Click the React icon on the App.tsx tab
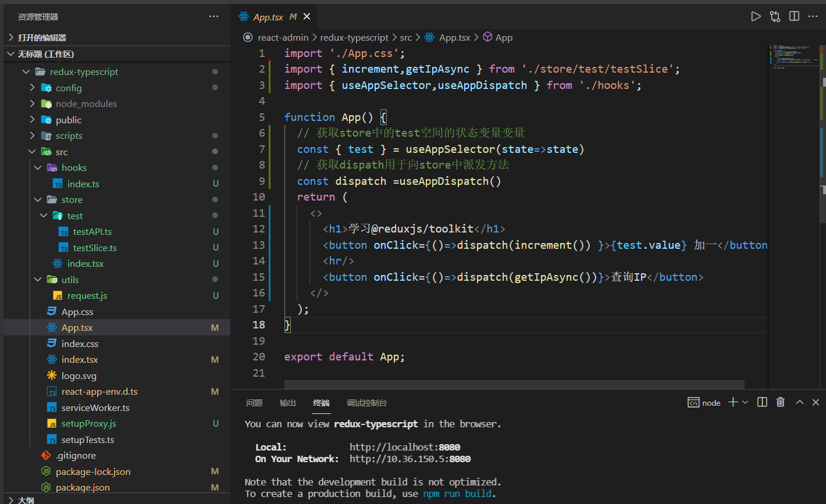 click(244, 17)
